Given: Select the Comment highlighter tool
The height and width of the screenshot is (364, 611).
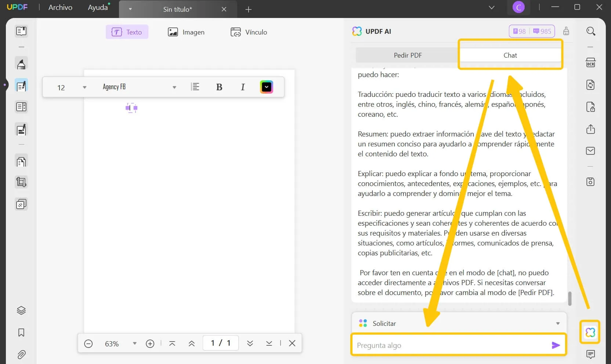Looking at the screenshot, I should point(21,64).
